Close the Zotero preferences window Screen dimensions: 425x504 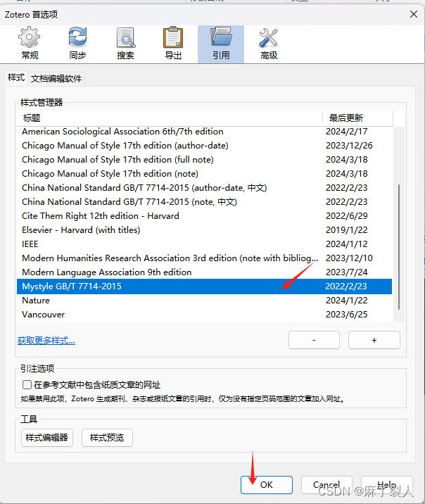(414, 14)
